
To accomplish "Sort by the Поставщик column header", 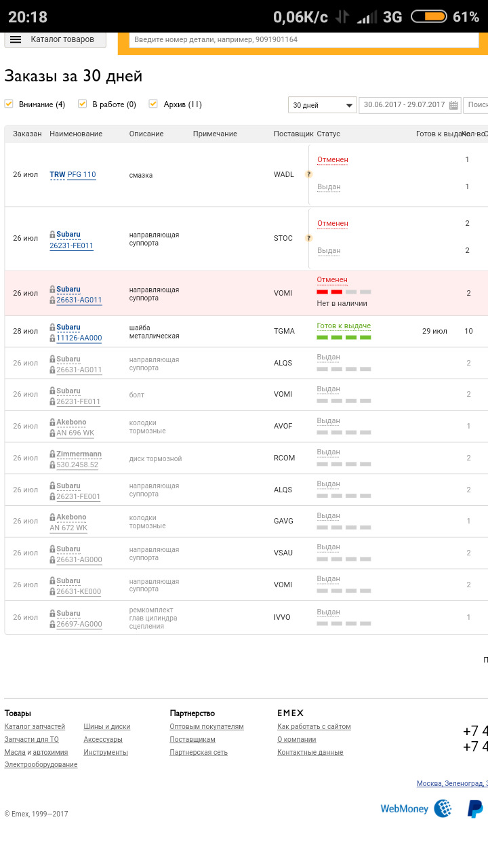I will tap(293, 134).
